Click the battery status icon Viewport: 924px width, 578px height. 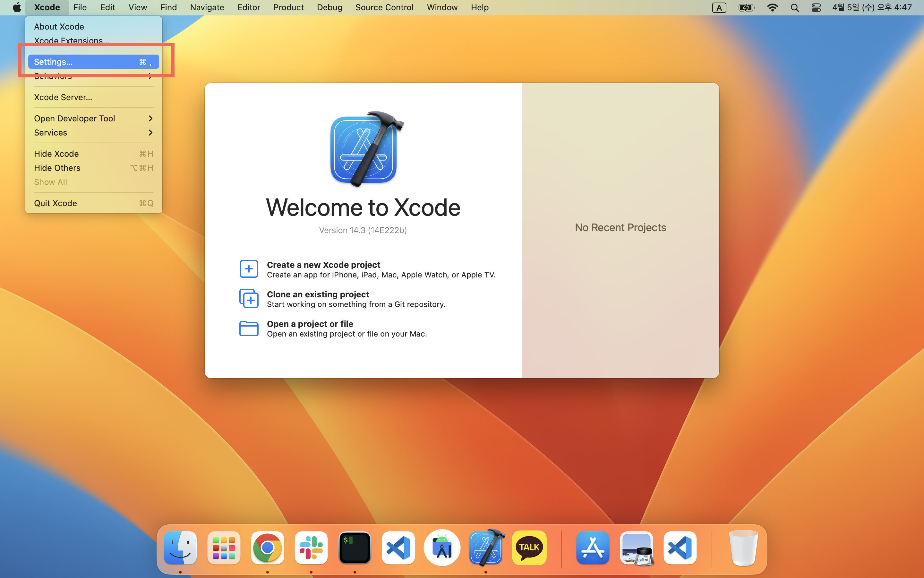point(747,8)
